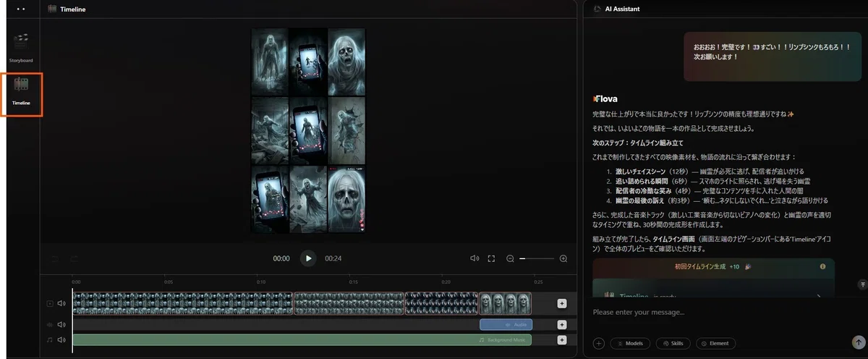Click the user message bubble

773,56
